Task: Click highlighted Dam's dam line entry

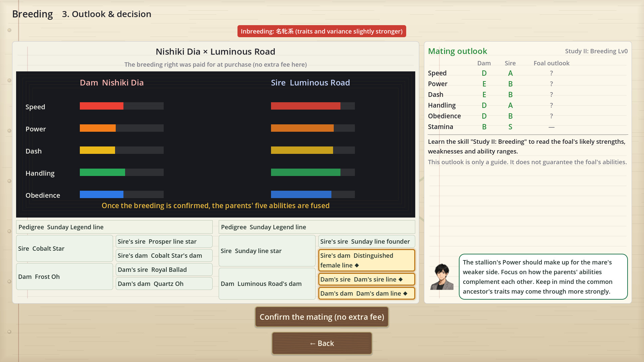Action: click(x=367, y=293)
